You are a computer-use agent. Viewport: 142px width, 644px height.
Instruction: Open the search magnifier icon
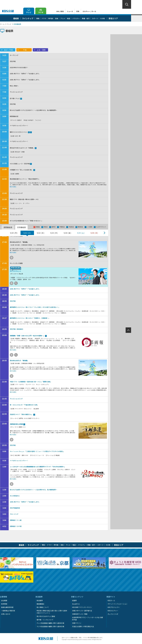coord(126,4)
